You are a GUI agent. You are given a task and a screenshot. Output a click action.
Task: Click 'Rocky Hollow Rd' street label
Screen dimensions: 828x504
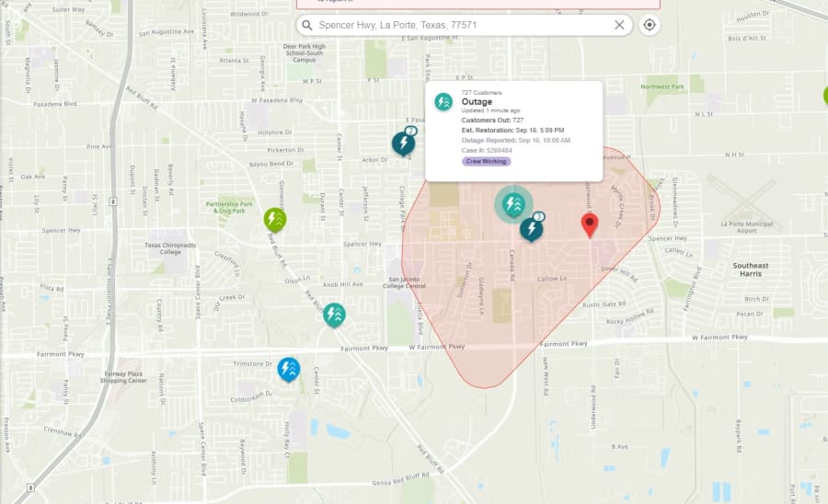pyautogui.click(x=630, y=316)
